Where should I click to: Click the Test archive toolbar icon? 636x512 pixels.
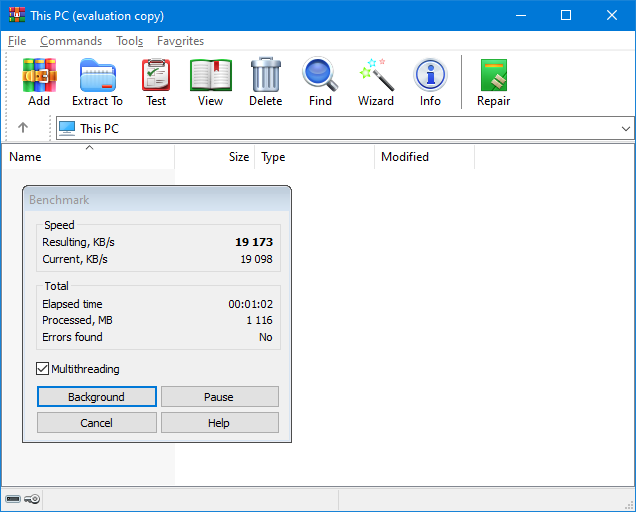156,75
